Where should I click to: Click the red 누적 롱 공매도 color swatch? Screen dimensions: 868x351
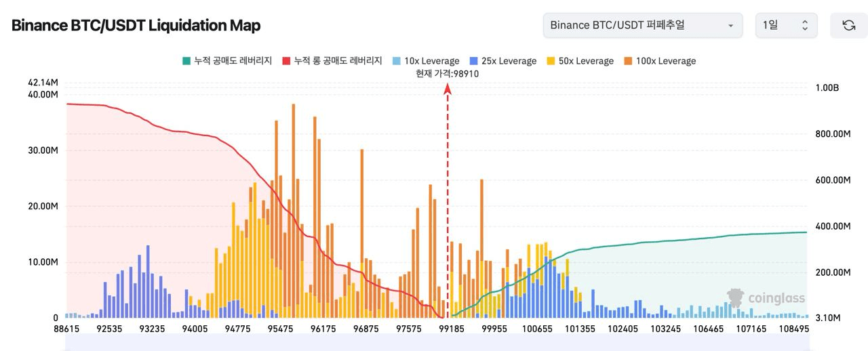286,61
